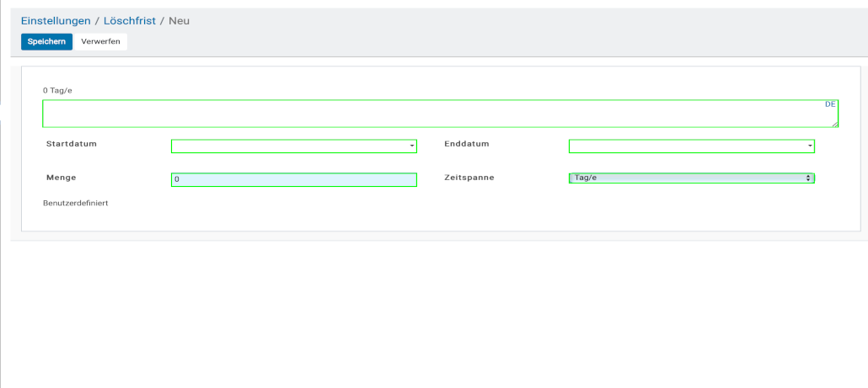Click the resize handle of the text area

point(834,124)
